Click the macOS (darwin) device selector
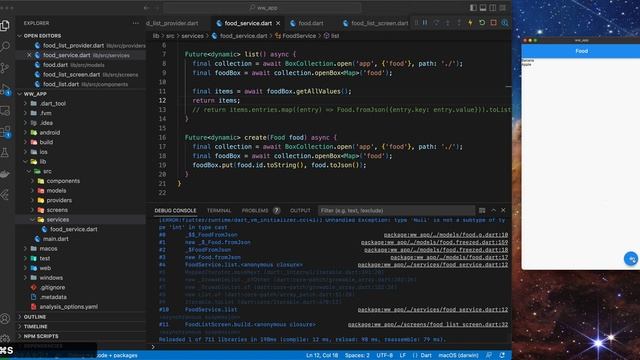Image resolution: width=640 pixels, height=360 pixels. (x=458, y=356)
